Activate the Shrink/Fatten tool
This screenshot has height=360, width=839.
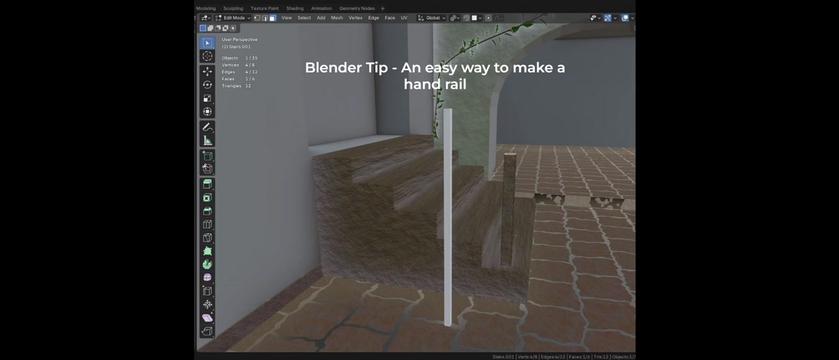click(x=208, y=304)
